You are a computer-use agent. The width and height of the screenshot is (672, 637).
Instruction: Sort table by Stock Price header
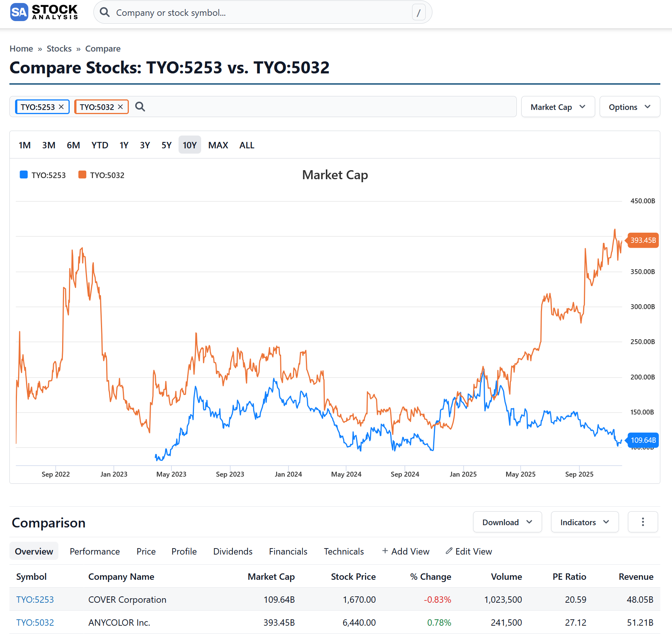click(x=353, y=576)
